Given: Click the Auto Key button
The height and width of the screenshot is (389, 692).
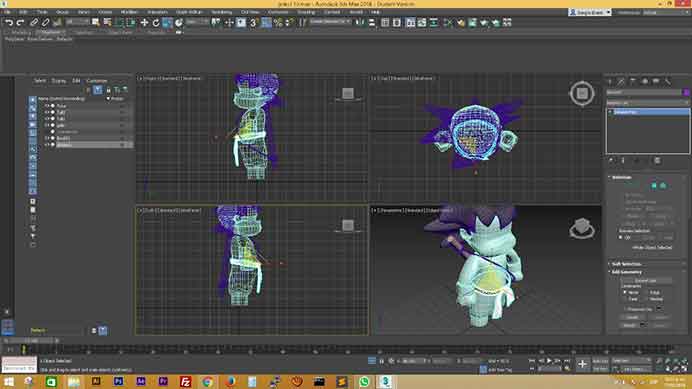Looking at the screenshot, I should point(600,361).
